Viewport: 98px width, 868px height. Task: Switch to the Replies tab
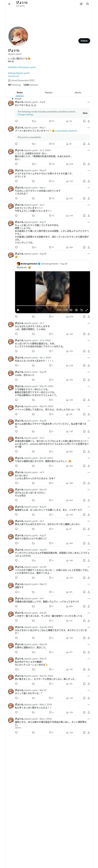(49, 92)
